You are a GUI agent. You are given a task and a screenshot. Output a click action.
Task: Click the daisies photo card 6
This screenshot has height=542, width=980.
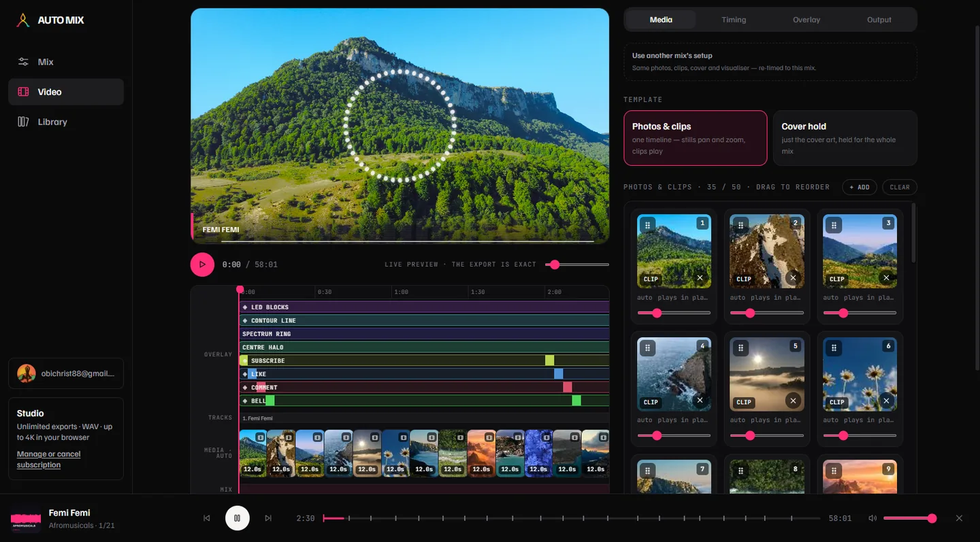(x=860, y=374)
